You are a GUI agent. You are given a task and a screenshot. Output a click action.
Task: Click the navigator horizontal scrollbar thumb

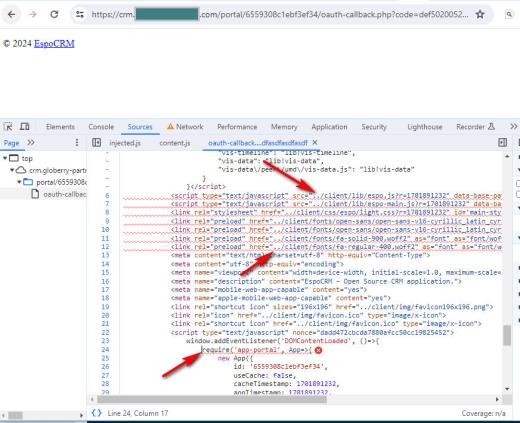point(15,415)
